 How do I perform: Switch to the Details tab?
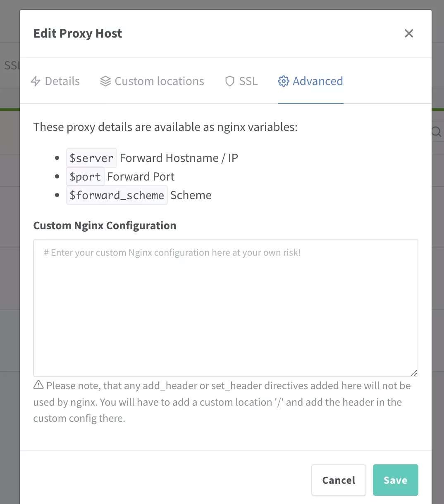coord(62,81)
